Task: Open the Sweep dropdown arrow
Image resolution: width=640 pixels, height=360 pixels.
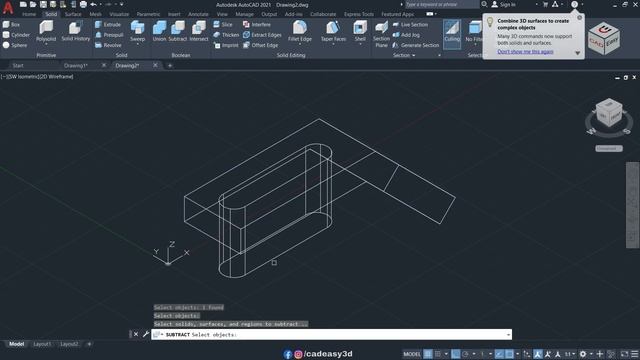Action: point(138,44)
